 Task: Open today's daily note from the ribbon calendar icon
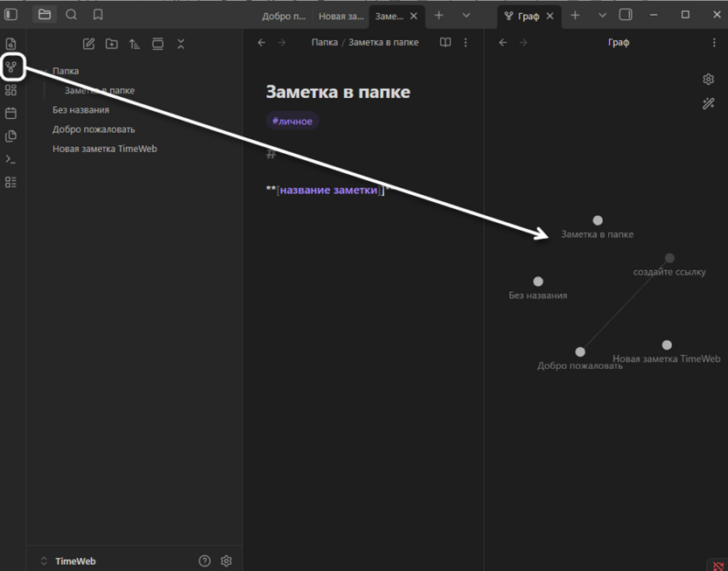(x=11, y=113)
